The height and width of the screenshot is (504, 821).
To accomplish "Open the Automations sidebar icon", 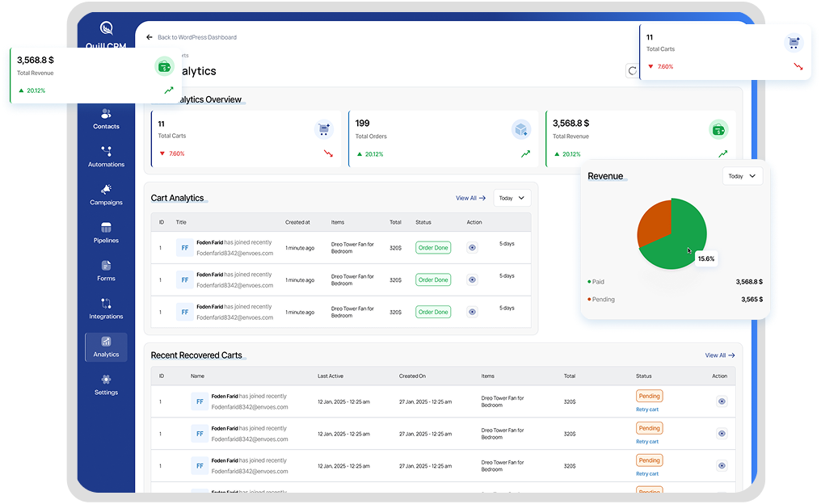I will click(x=106, y=152).
